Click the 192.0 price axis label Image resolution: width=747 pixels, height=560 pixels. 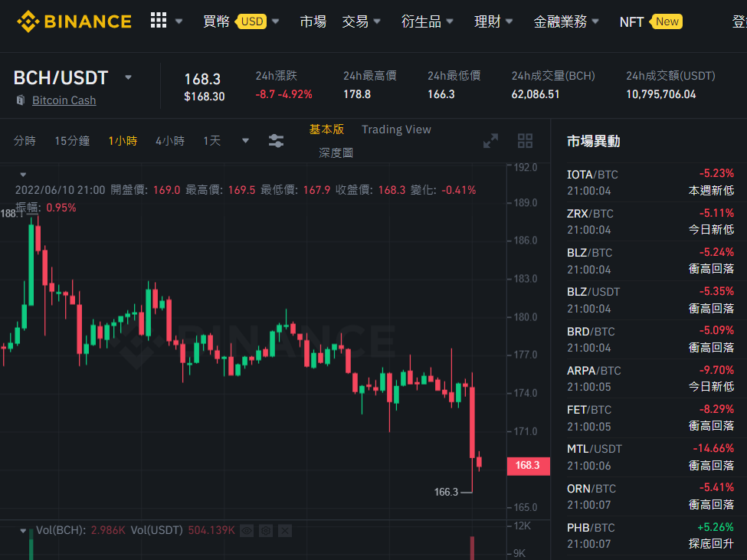coord(526,168)
